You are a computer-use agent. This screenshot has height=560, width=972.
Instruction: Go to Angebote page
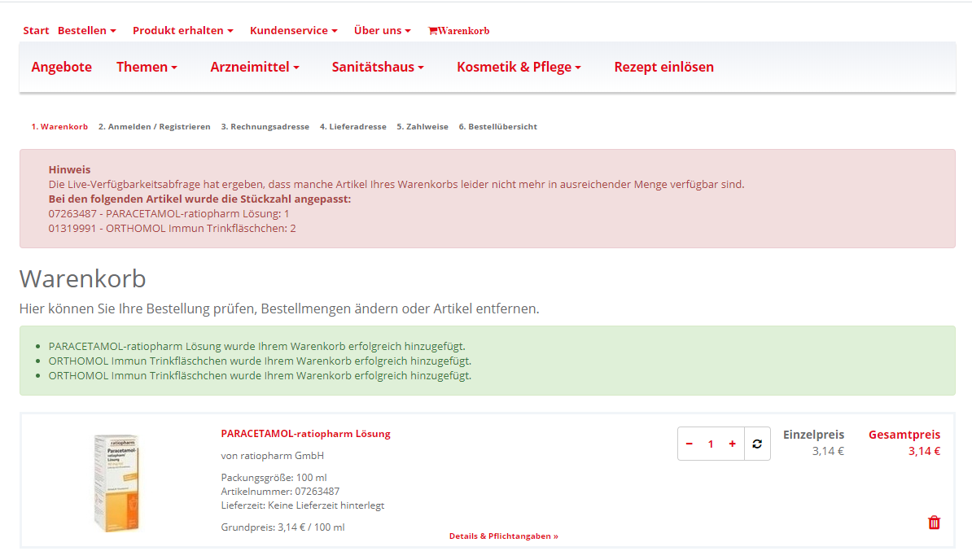[62, 68]
